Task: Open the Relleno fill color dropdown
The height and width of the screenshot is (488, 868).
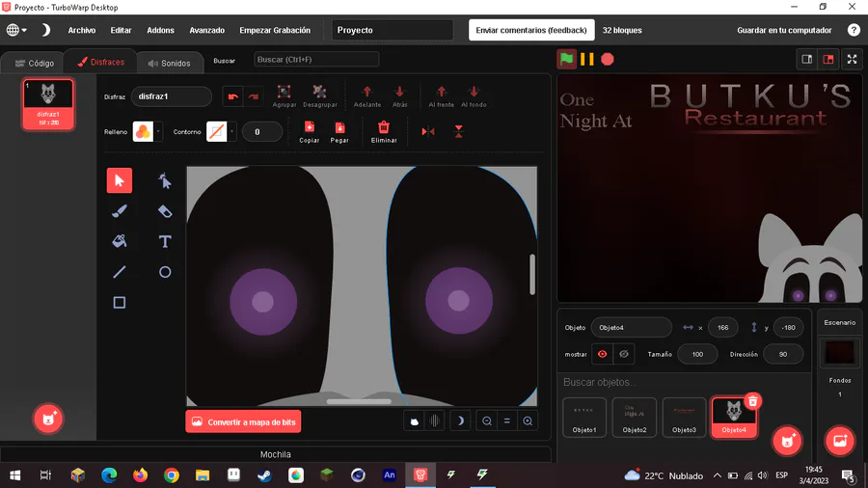Action: coord(158,132)
